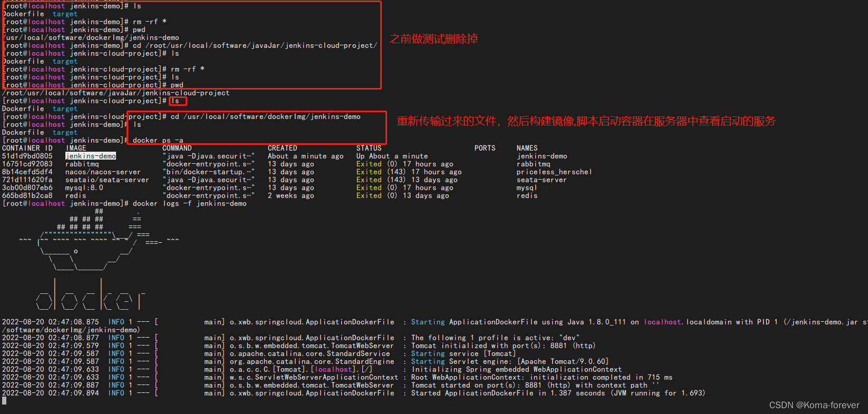Screen dimensions: 868x414
Task: Click seata-server in the NAMES column
Action: [542, 180]
